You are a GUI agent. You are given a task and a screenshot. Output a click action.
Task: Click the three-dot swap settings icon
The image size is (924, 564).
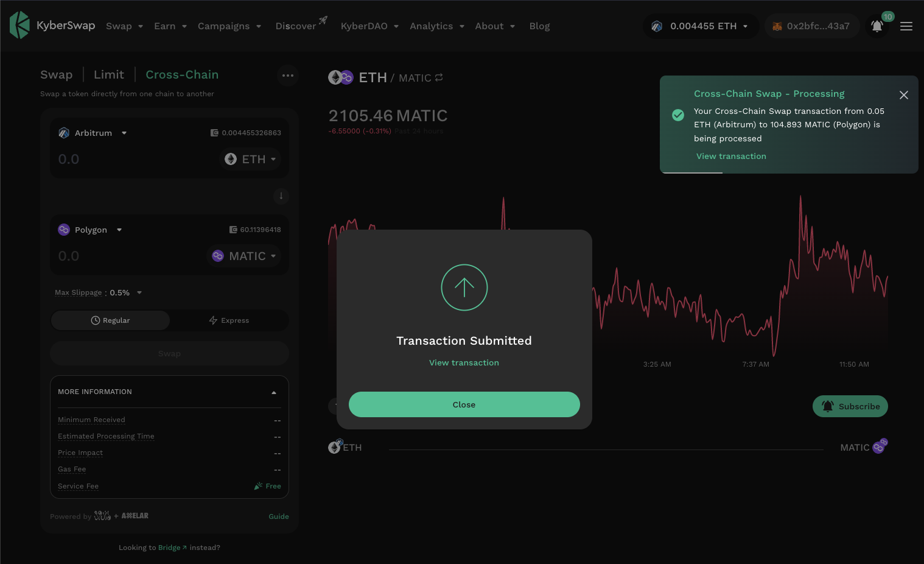pyautogui.click(x=288, y=76)
